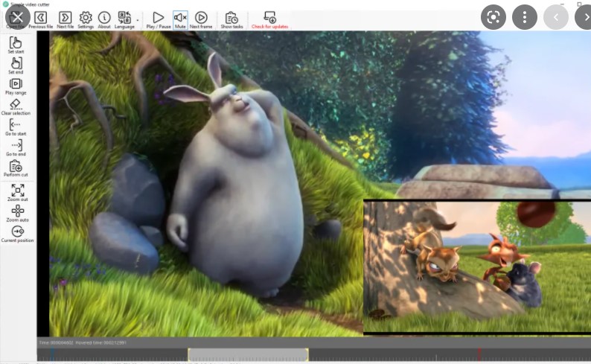The height and width of the screenshot is (364, 591).
Task: Click the visual search lens icon
Action: (x=493, y=17)
